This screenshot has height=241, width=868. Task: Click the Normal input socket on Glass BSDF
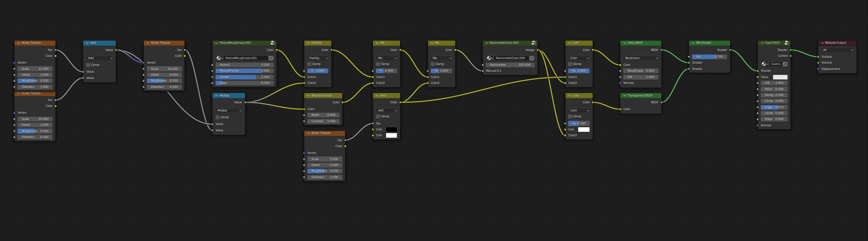click(620, 83)
